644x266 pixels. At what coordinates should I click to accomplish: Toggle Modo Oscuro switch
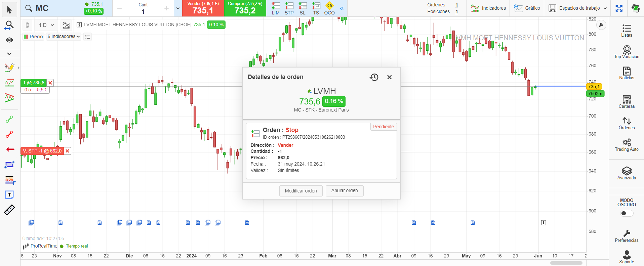[x=627, y=213]
